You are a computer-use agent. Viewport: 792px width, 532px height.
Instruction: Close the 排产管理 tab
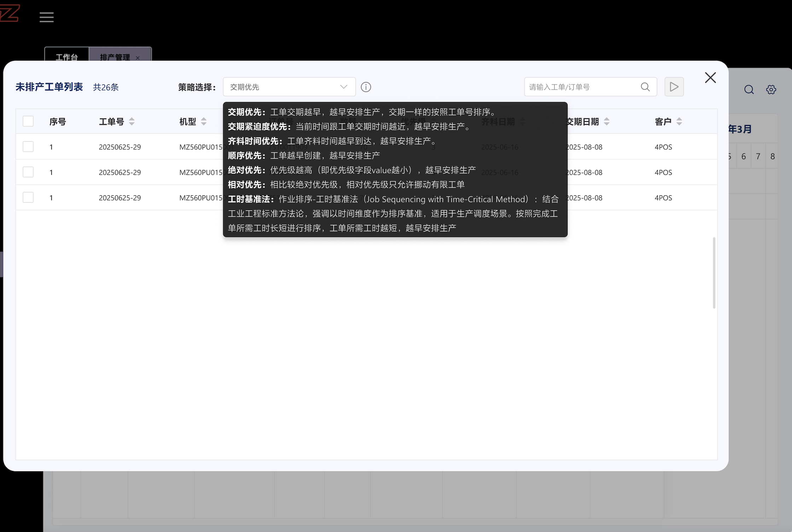(x=138, y=58)
